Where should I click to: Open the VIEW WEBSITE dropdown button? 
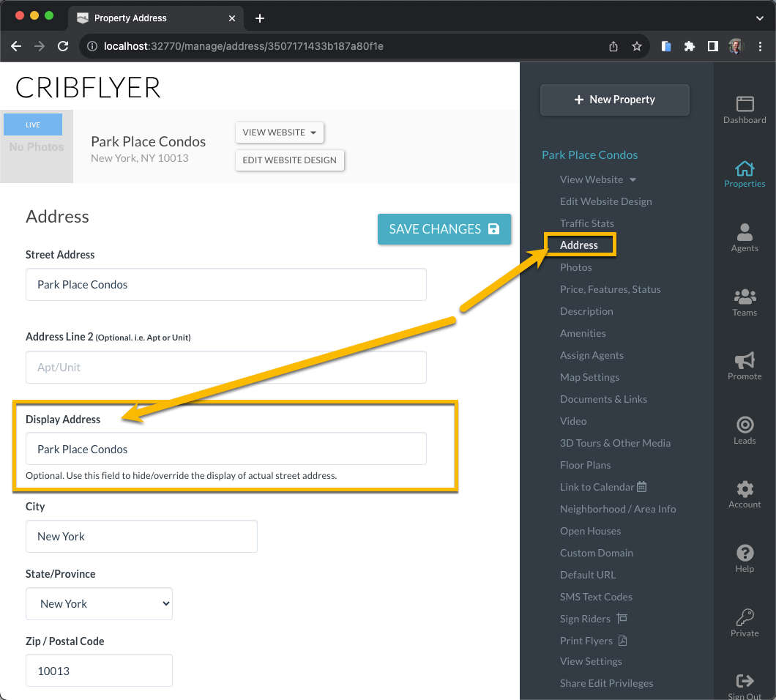[279, 133]
